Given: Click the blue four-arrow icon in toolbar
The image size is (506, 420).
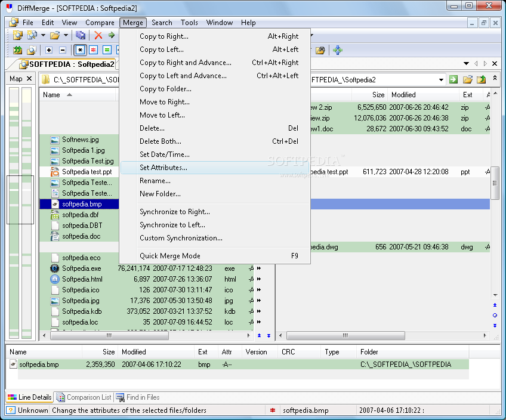Looking at the screenshot, I should tap(338, 50).
